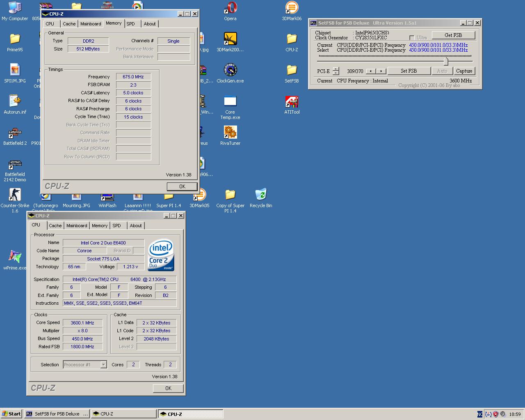The width and height of the screenshot is (525, 420).
Task: Open SPD tab in Memory window
Action: [x=130, y=24]
